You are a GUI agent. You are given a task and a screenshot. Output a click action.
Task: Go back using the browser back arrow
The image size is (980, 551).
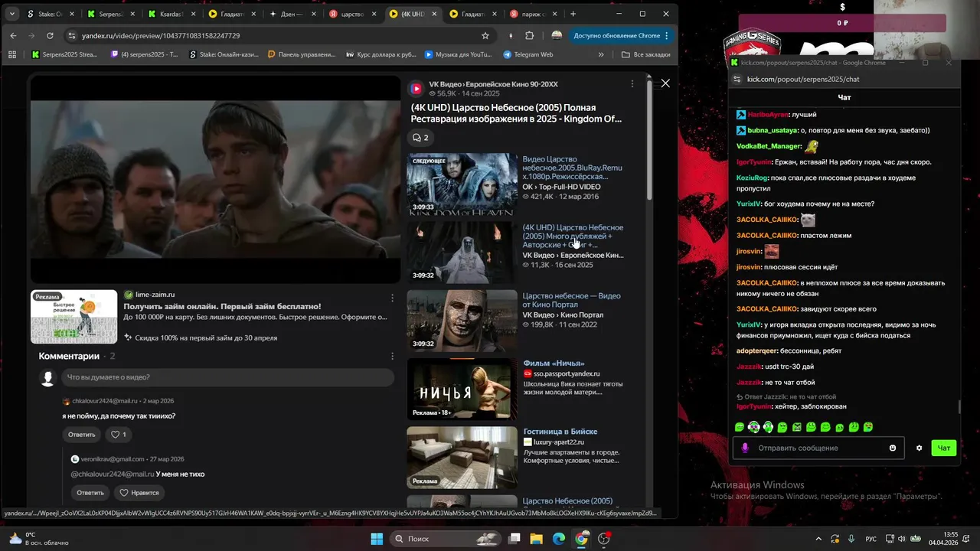[x=13, y=35]
